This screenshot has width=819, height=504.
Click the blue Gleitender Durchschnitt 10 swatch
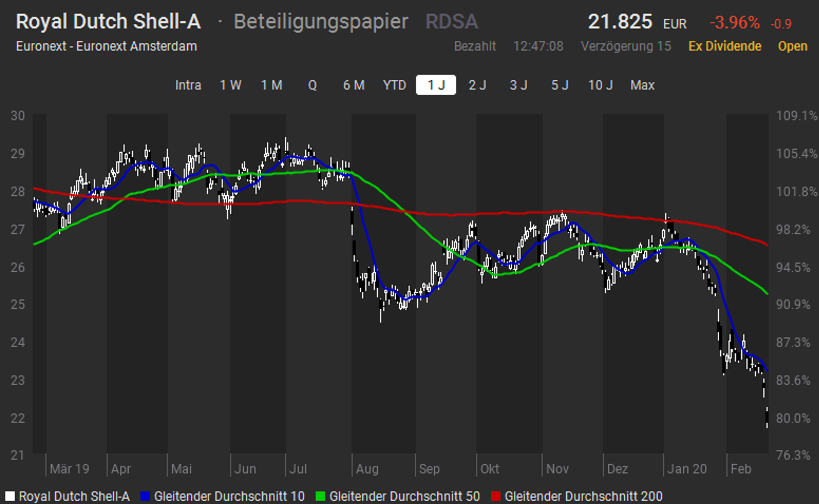coord(145,496)
